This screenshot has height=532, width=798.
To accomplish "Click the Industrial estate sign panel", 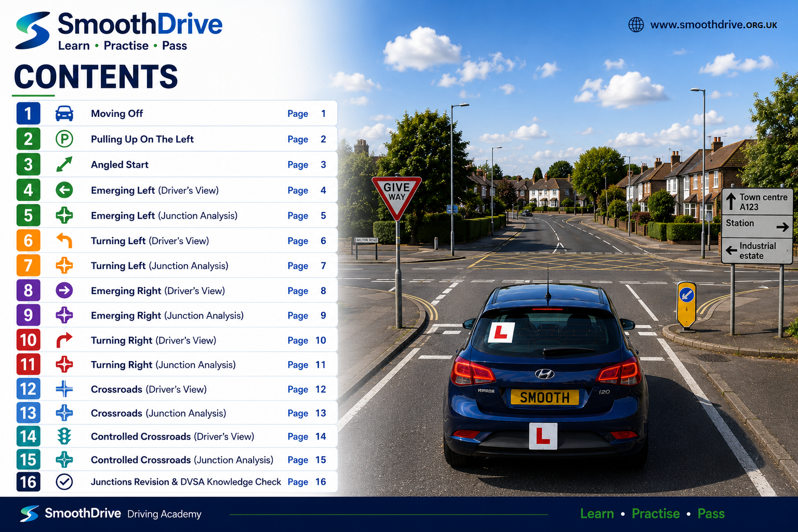I will [757, 251].
